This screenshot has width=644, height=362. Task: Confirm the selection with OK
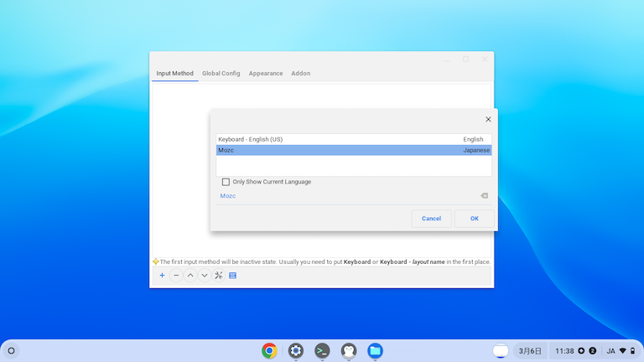coord(475,219)
